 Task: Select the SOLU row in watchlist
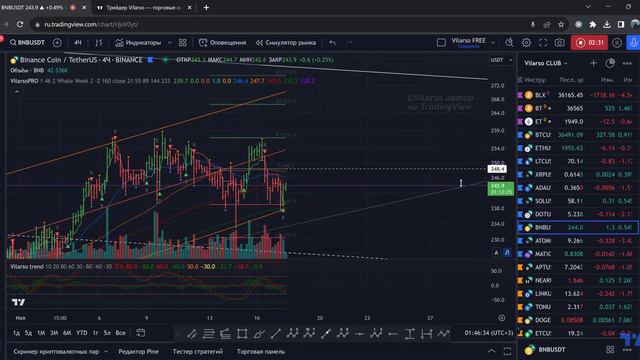click(x=578, y=201)
